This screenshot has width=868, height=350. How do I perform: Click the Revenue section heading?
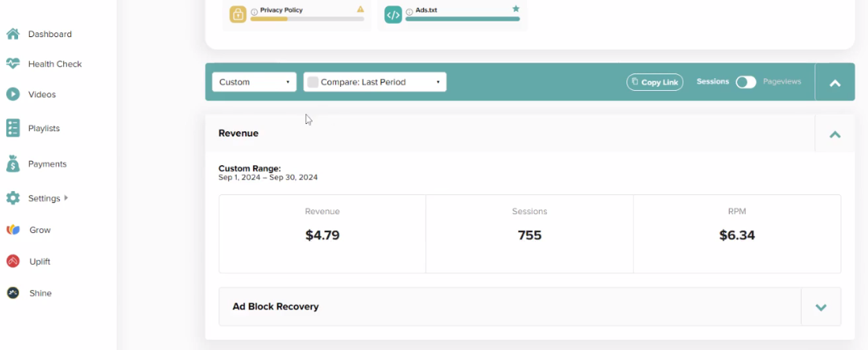[238, 133]
